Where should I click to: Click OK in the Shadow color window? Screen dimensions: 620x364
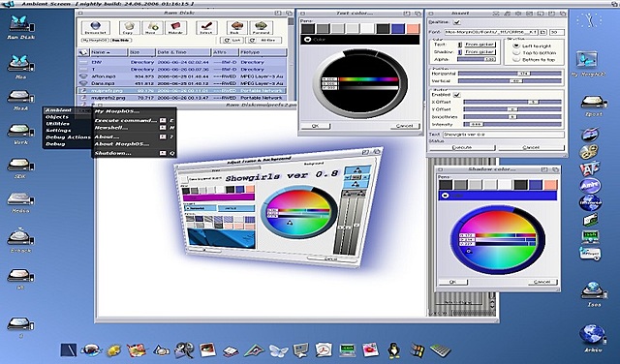coord(453,282)
